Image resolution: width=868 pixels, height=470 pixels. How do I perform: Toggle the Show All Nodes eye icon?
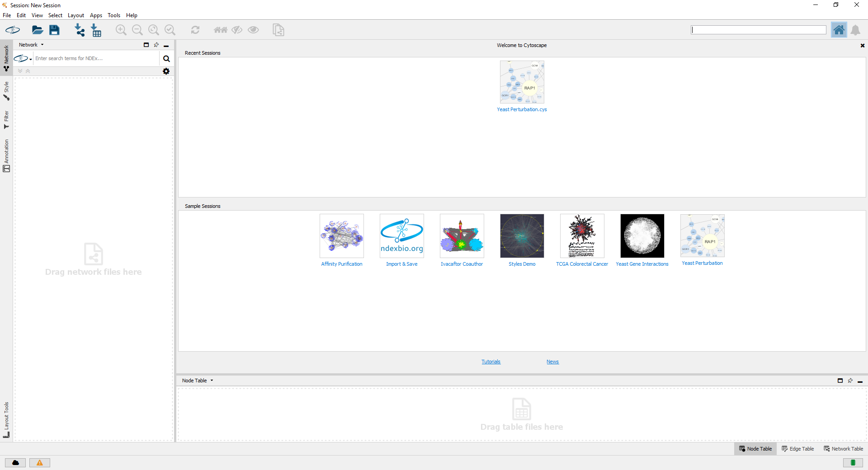point(253,30)
